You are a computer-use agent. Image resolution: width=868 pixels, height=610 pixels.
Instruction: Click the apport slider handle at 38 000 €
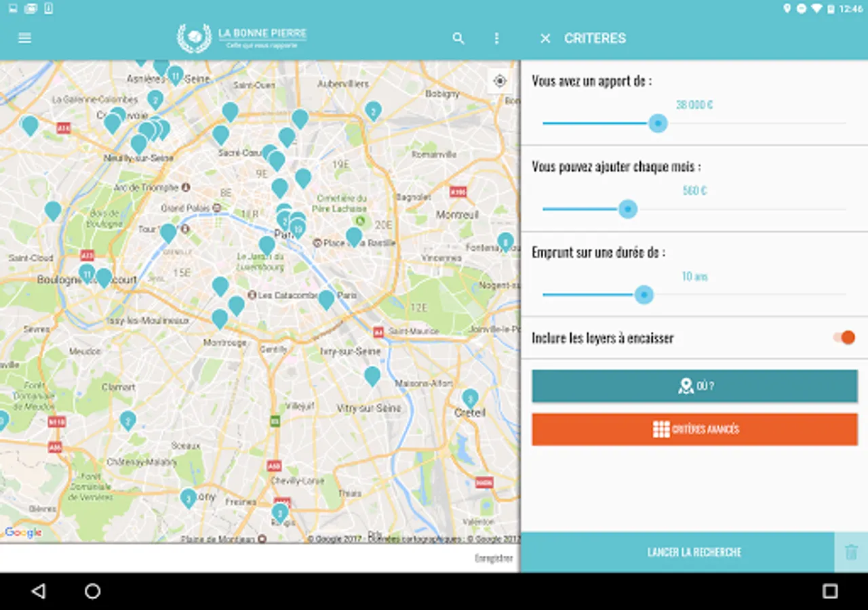658,123
